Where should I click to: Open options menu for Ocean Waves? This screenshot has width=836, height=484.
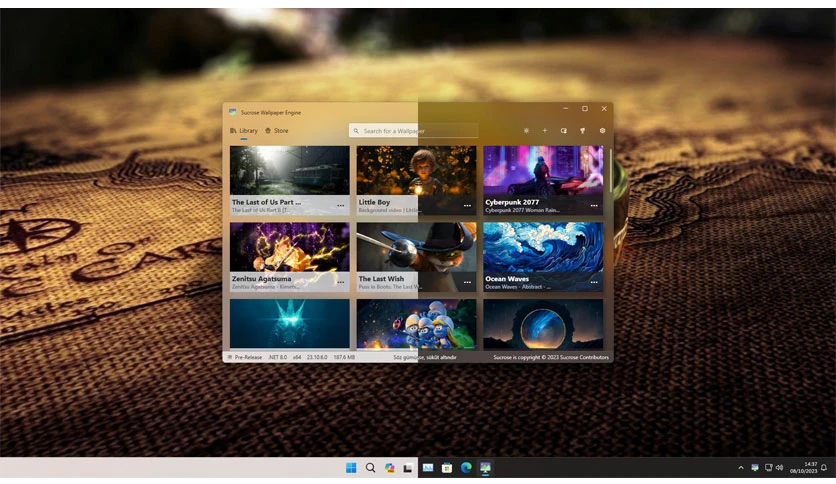[594, 282]
